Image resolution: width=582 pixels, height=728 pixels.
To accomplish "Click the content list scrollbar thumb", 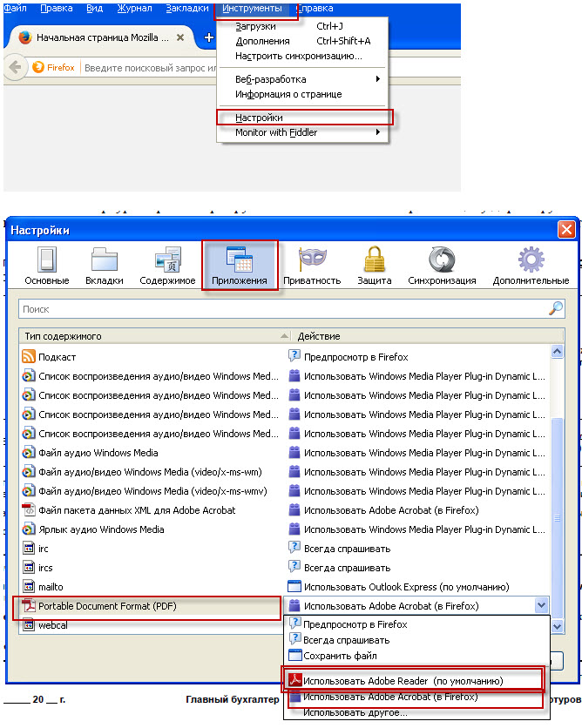I will tap(557, 517).
